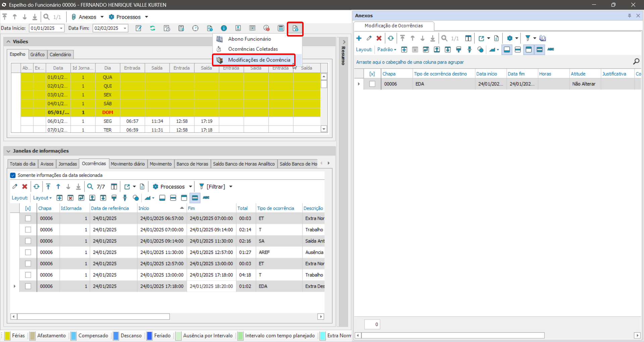Click the red X delete icon in the Ocorrências toolbar
This screenshot has width=644, height=342.
click(x=25, y=187)
